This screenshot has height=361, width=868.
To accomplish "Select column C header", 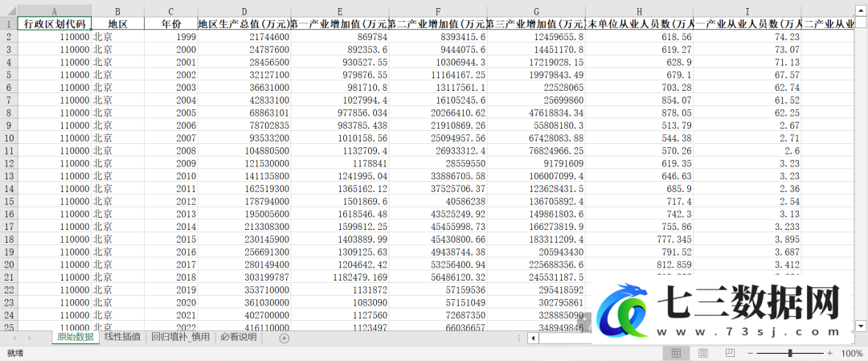I will coord(170,11).
